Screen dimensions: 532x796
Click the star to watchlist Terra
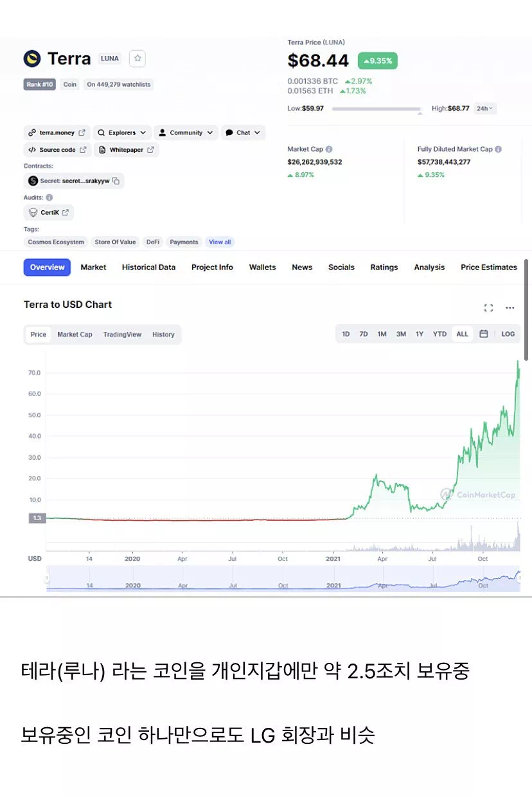click(137, 59)
